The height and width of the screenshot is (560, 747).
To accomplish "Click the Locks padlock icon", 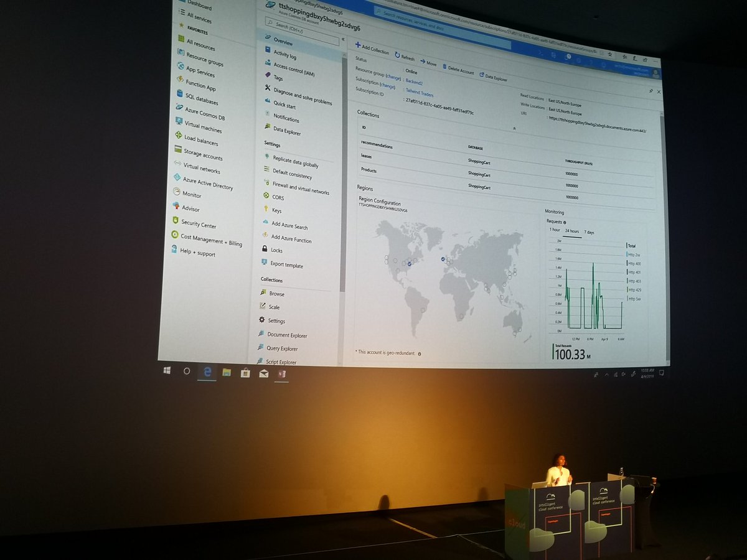I will pyautogui.click(x=265, y=250).
